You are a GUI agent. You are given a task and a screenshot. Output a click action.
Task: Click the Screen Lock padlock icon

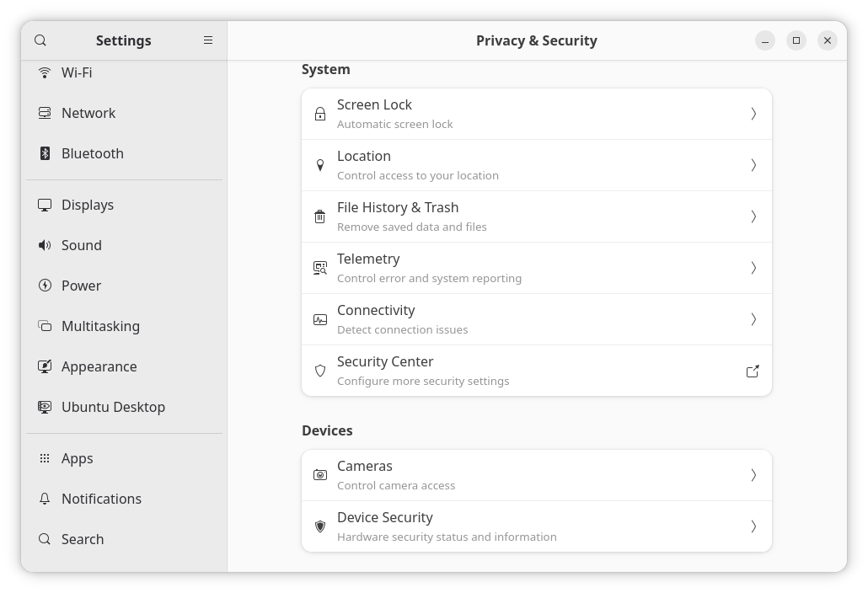[x=320, y=114]
